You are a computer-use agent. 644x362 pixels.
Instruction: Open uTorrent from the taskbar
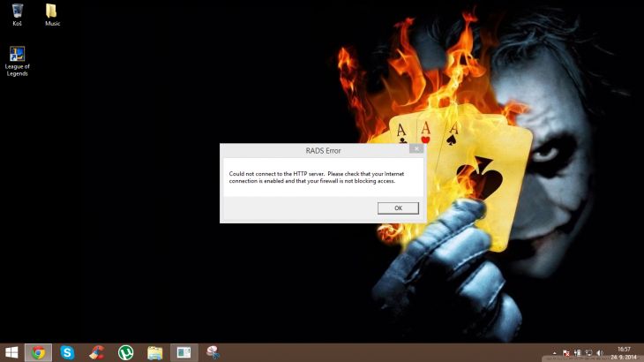[125, 352]
